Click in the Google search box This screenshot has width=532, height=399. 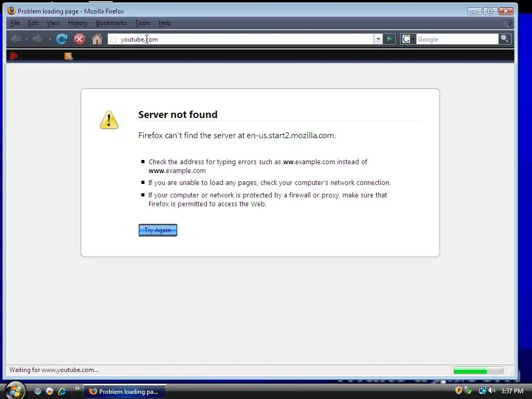pyautogui.click(x=457, y=39)
